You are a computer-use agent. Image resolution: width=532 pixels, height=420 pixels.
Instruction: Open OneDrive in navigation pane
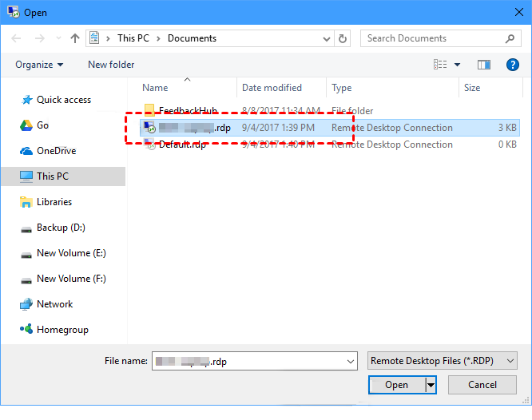click(57, 151)
